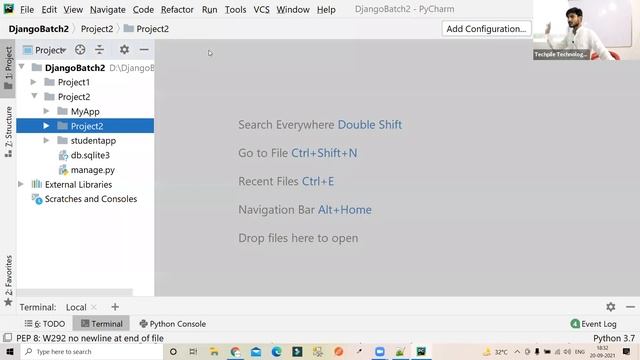Select the studentapp folder row
Viewport: 640px width, 360px height.
[x=85, y=140]
